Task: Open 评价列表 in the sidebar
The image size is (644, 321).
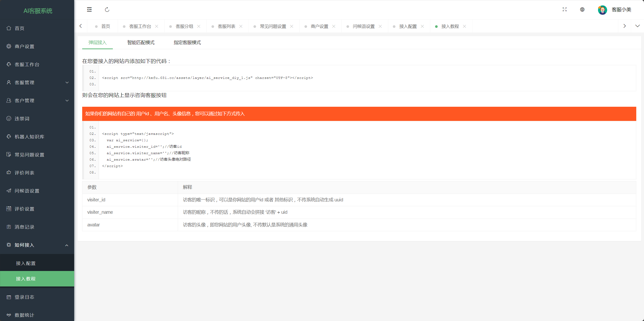Action: coord(37,173)
